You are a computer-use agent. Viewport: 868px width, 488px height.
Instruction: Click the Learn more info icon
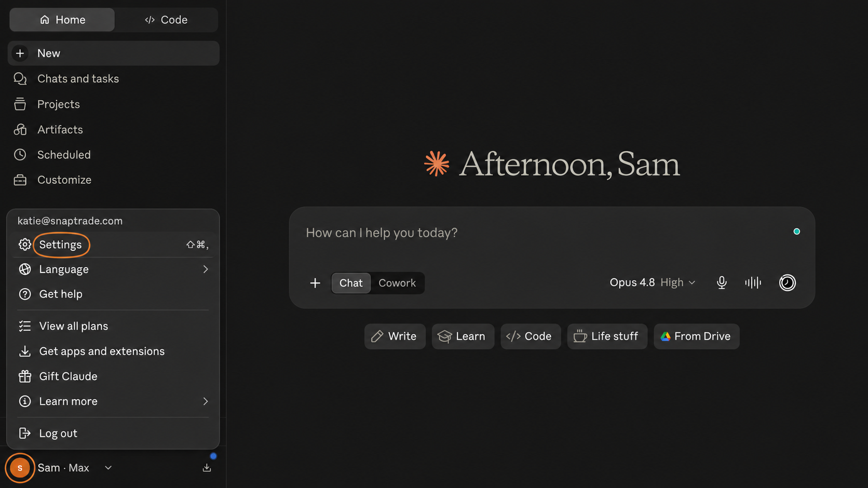24,401
